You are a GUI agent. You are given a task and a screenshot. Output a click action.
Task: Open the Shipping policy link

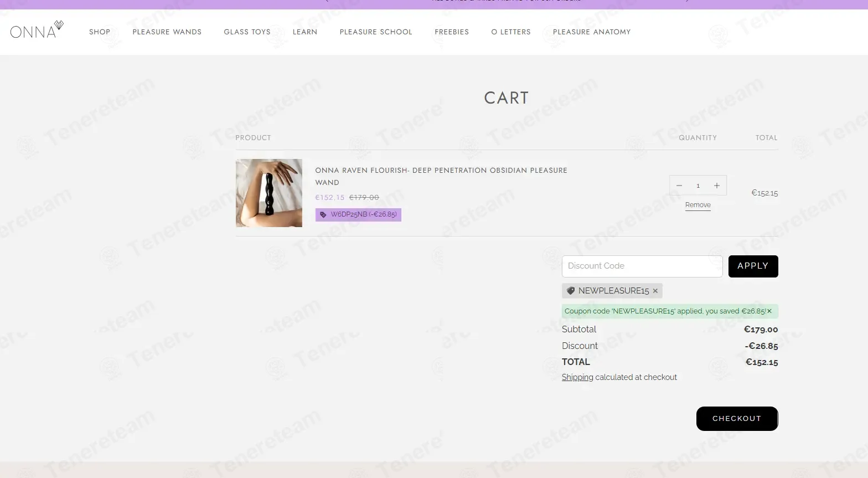(577, 377)
